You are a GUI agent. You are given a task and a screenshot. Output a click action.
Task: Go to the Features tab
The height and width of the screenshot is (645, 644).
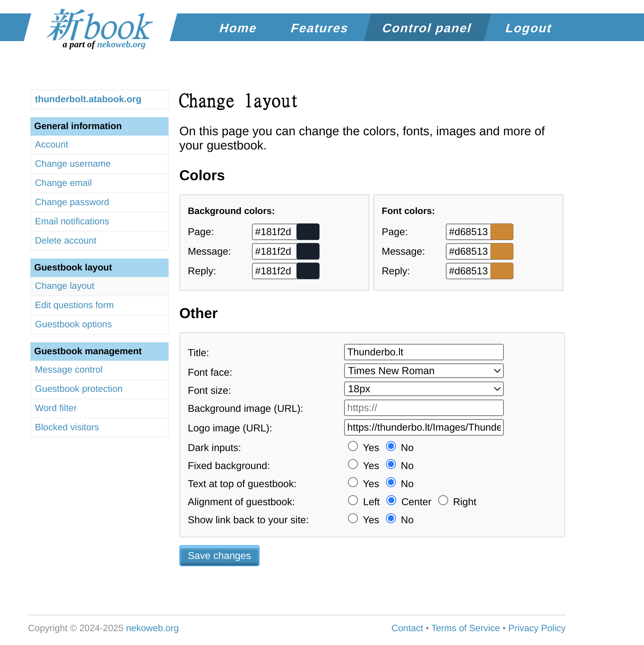(x=319, y=28)
